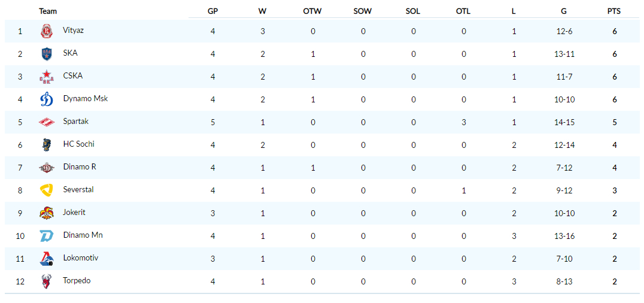
Task: Click the Spartak team logo
Action: (47, 122)
